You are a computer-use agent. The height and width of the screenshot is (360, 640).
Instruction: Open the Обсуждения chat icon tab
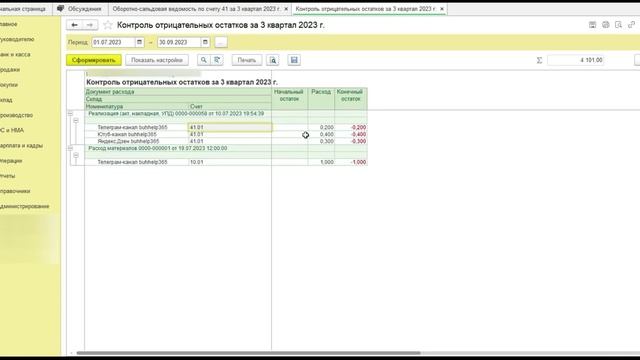click(x=60, y=9)
